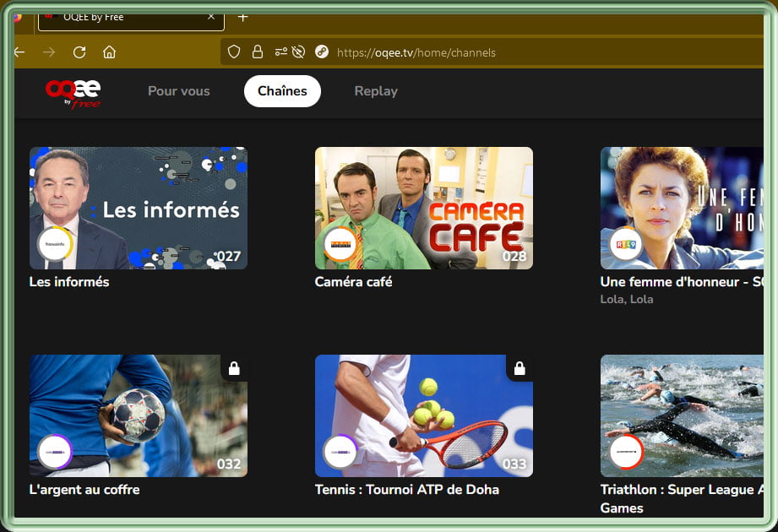Switch to the Replay tab
778x532 pixels.
(x=376, y=91)
